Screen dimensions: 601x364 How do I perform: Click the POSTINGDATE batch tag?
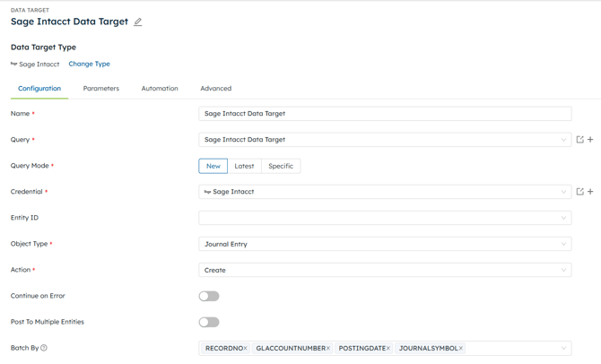[362, 348]
